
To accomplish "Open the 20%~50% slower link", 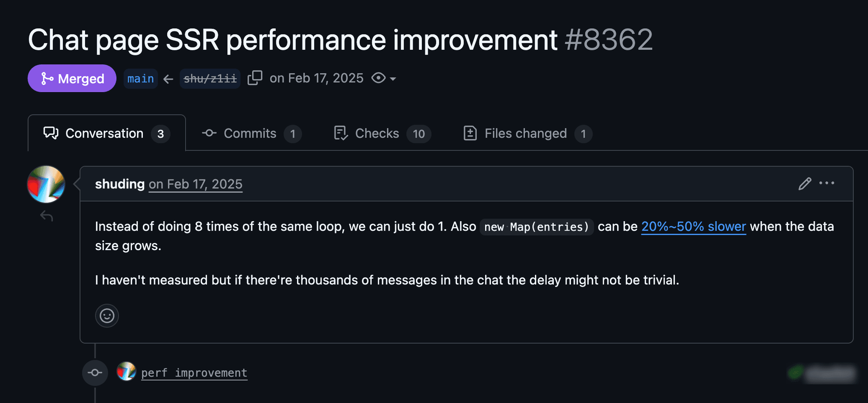I will point(693,227).
